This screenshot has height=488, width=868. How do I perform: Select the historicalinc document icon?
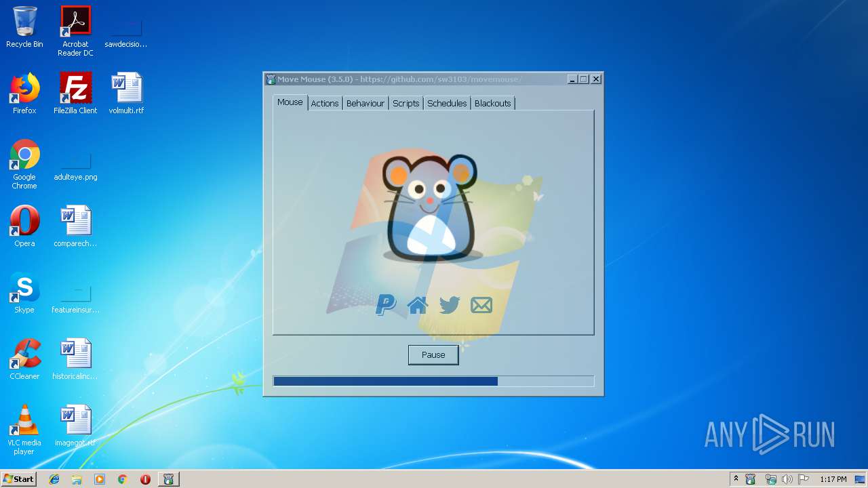point(75,359)
